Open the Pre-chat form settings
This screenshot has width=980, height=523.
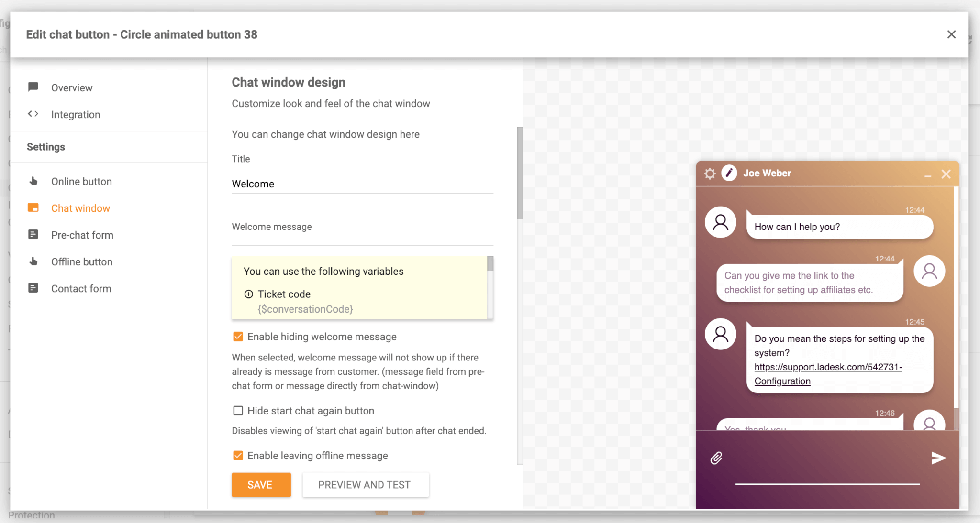pyautogui.click(x=82, y=235)
